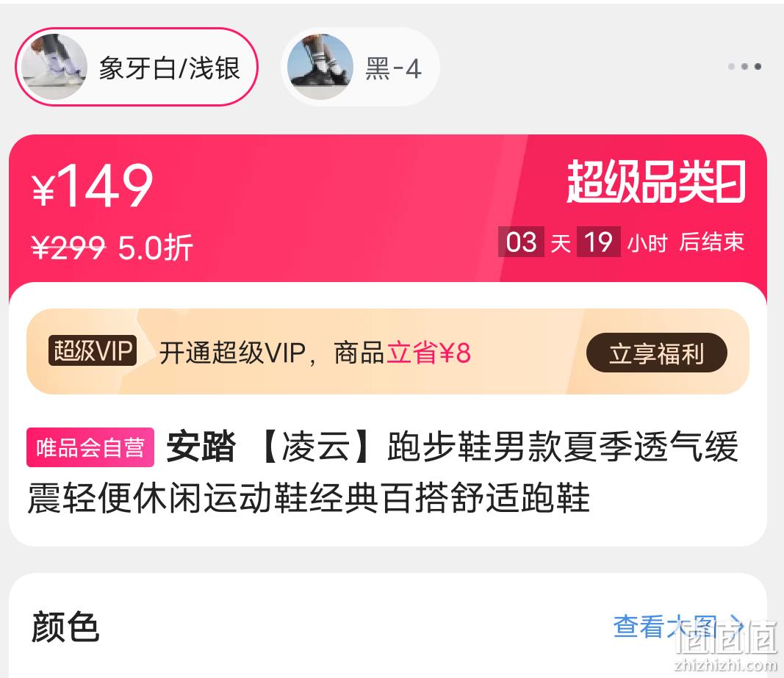The height and width of the screenshot is (678, 784).
Task: Tap the 颜色 section header
Action: coord(65,627)
